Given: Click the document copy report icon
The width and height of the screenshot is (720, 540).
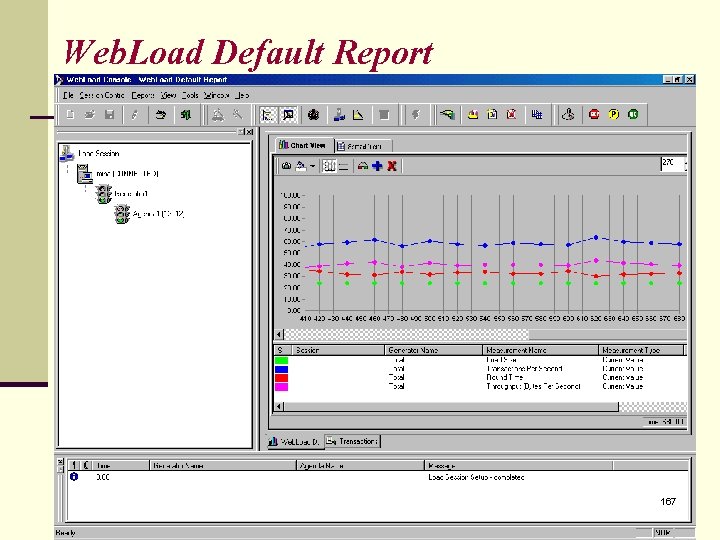Looking at the screenshot, I should click(x=492, y=114).
